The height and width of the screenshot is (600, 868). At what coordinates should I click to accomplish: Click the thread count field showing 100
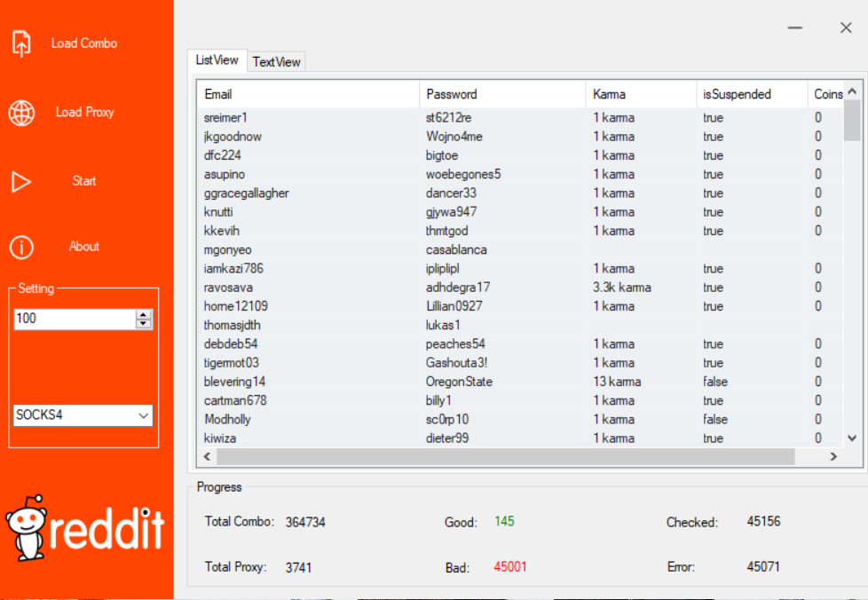coord(75,319)
